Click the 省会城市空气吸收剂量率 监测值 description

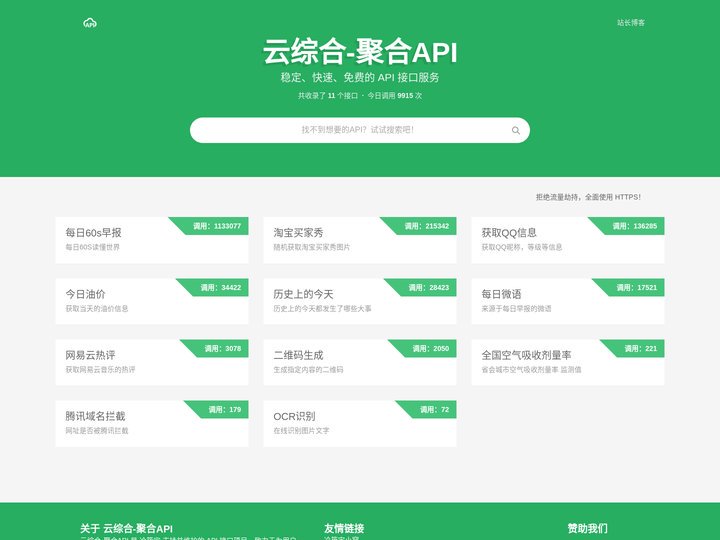[531, 370]
